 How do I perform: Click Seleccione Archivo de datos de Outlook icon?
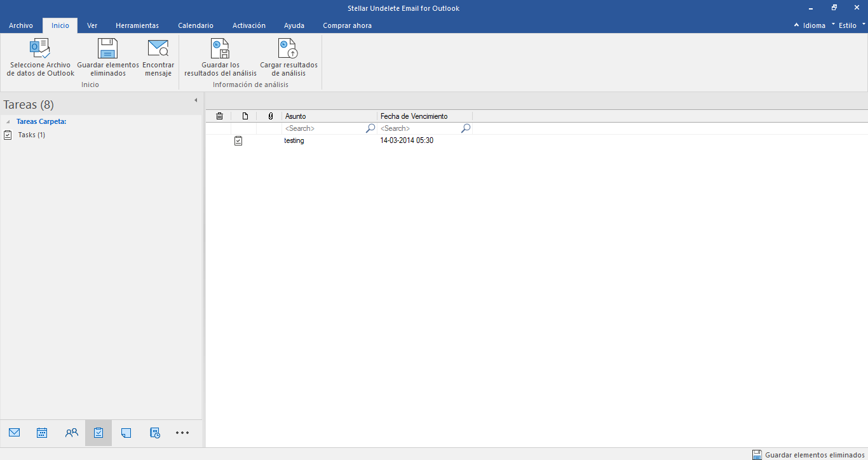(40, 48)
